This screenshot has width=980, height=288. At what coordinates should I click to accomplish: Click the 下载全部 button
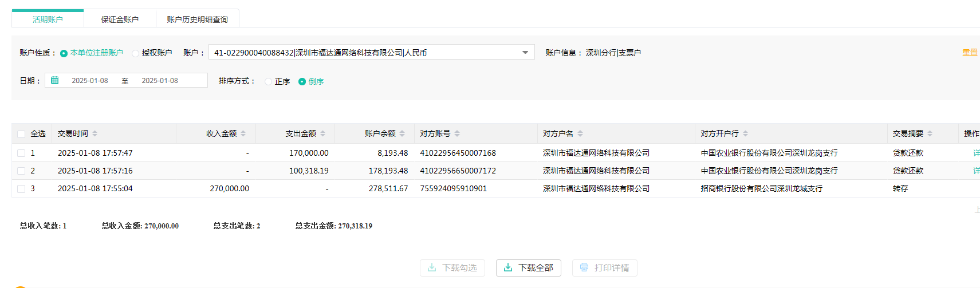[528, 268]
